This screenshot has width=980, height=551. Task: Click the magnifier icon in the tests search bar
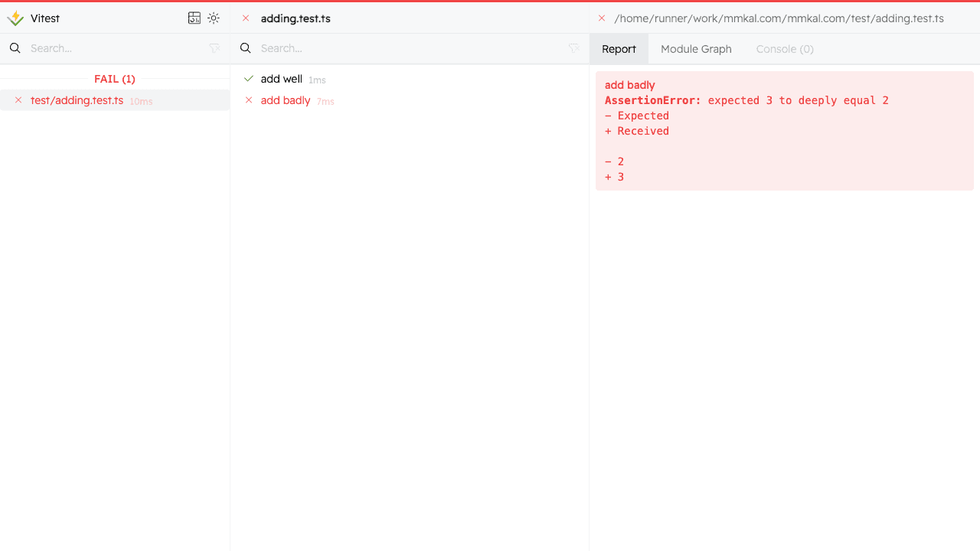tap(246, 48)
